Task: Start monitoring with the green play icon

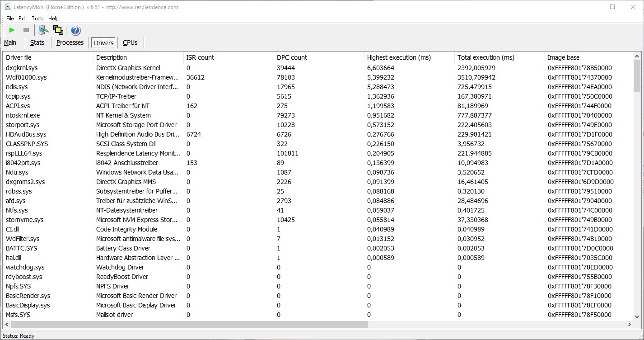Action: click(x=12, y=30)
